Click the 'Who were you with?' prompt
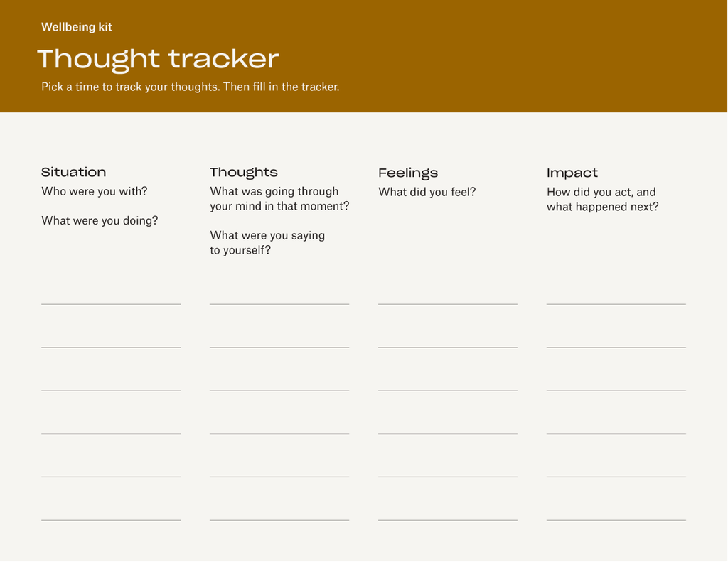 (x=95, y=191)
